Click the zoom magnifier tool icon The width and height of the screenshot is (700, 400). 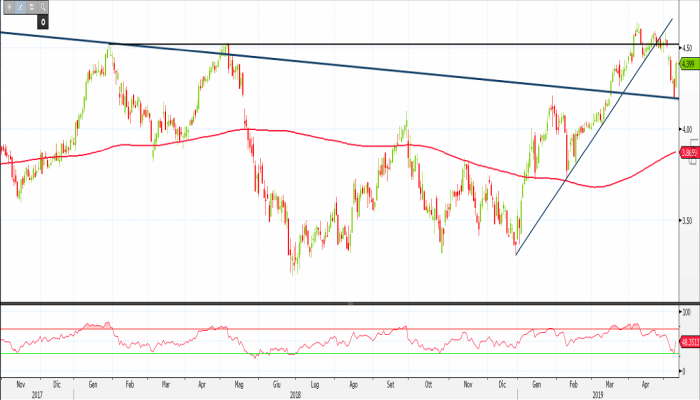click(41, 6)
